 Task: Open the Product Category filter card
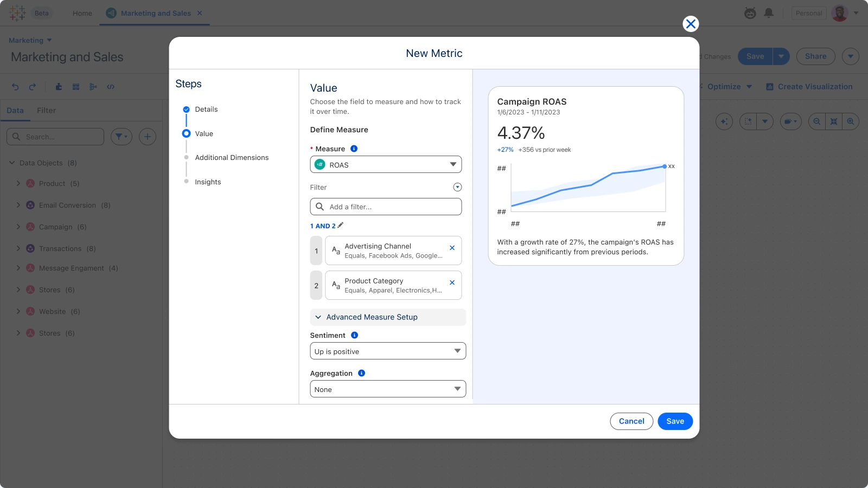(x=393, y=285)
